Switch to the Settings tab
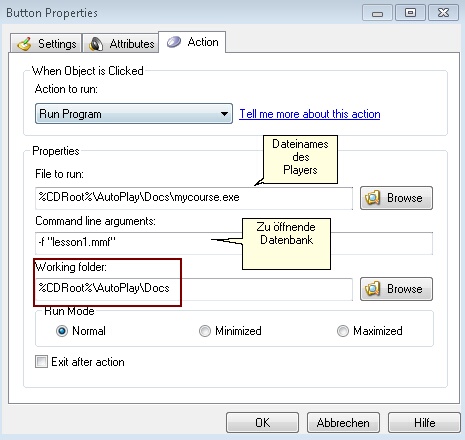465x440 pixels. [46, 43]
